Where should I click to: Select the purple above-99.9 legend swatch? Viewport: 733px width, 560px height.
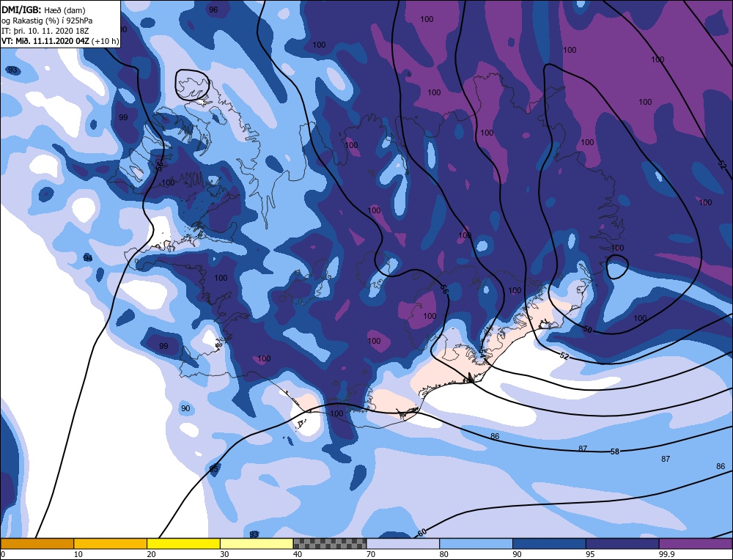pyautogui.click(x=696, y=544)
